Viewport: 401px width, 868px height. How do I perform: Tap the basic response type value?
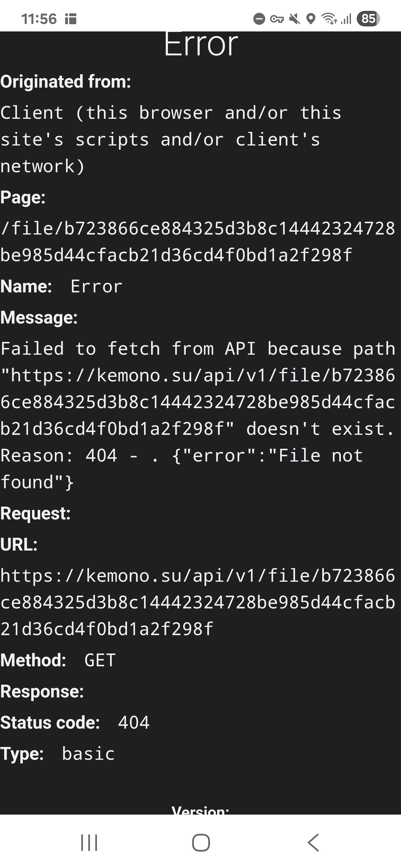(x=88, y=754)
